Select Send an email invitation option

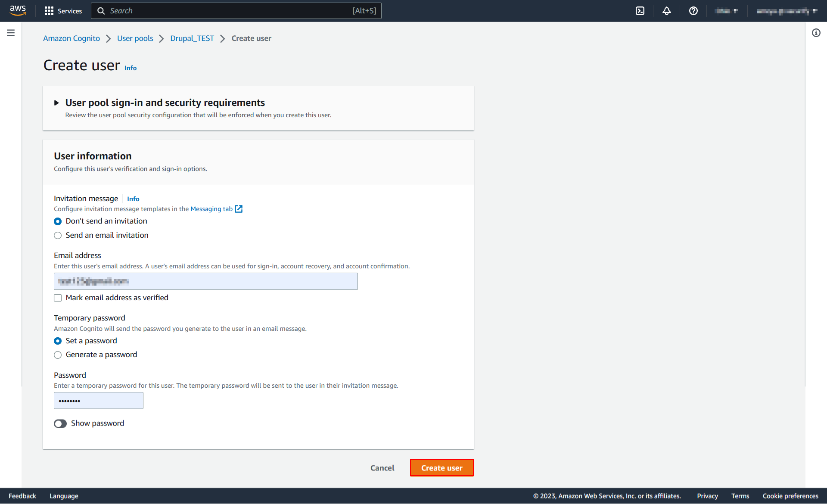[x=58, y=235]
